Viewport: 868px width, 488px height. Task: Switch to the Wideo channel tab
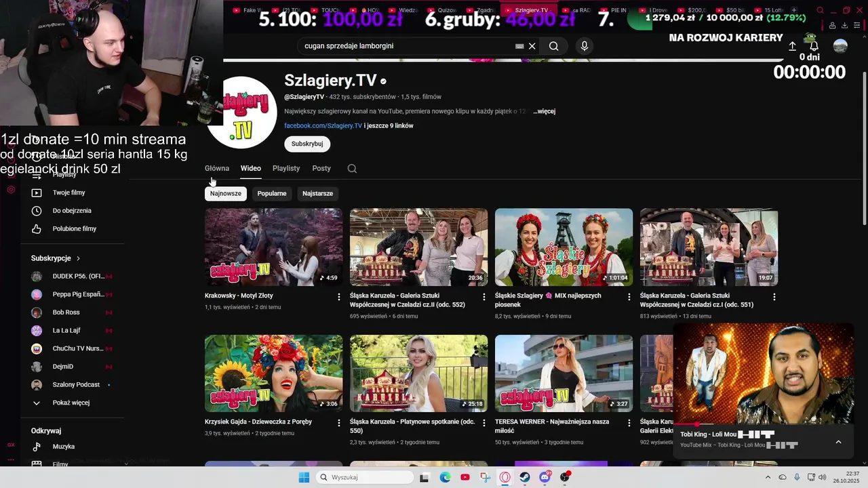[x=250, y=168]
